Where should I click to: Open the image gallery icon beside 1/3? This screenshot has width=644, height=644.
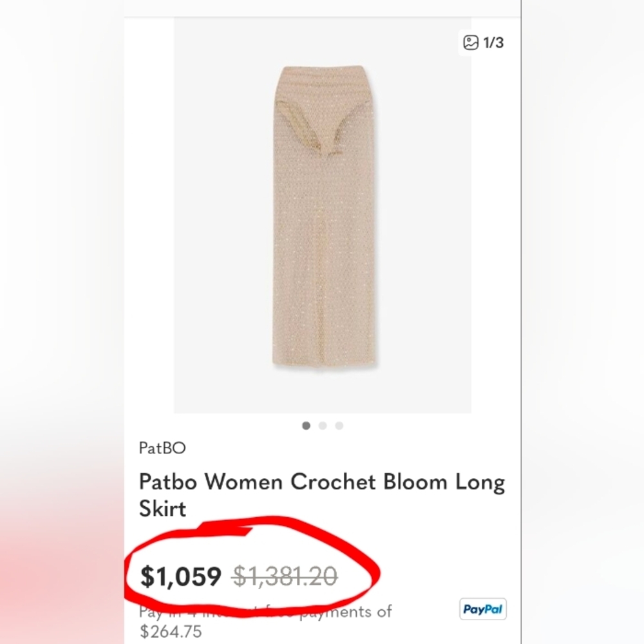click(471, 43)
